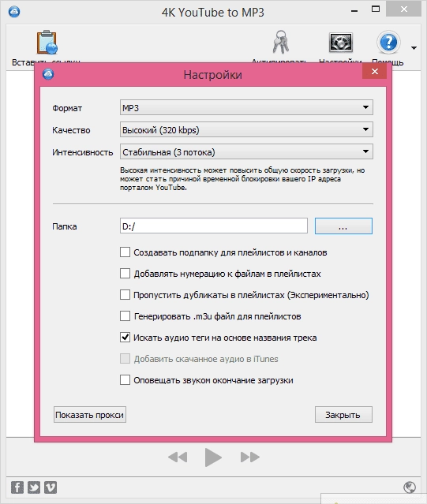The height and width of the screenshot is (504, 427).
Task: Open the Качество 320 kbps dropdown
Action: tap(246, 129)
